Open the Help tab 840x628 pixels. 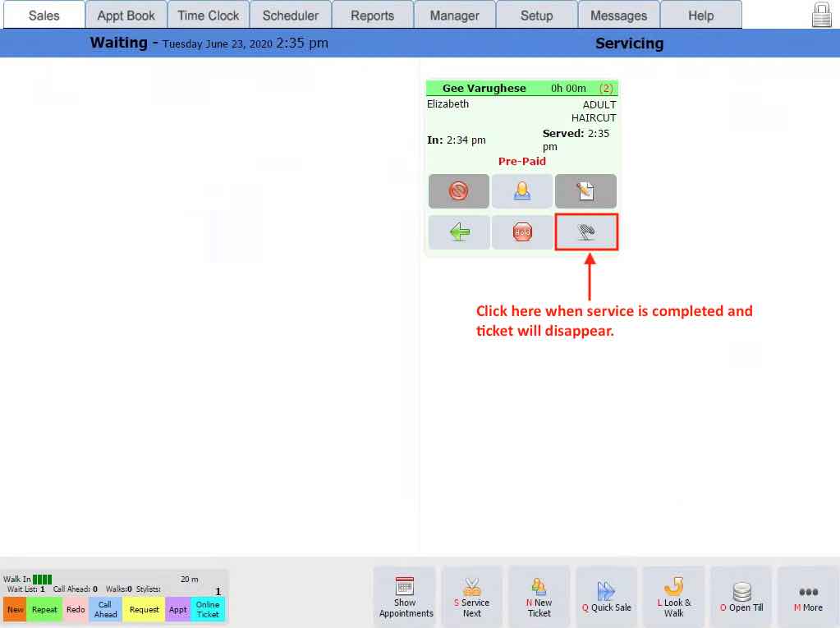coord(700,15)
